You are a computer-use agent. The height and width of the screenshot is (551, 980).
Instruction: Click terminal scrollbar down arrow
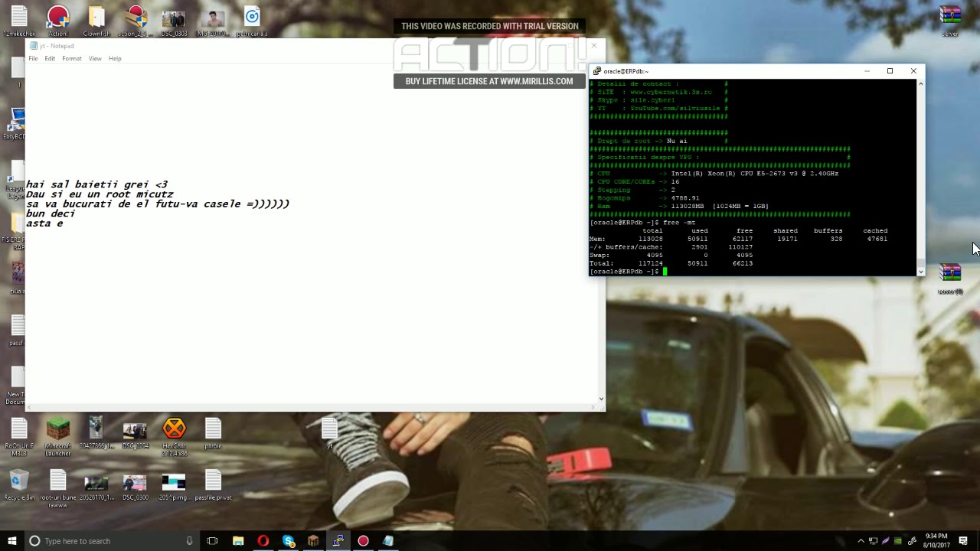[921, 272]
